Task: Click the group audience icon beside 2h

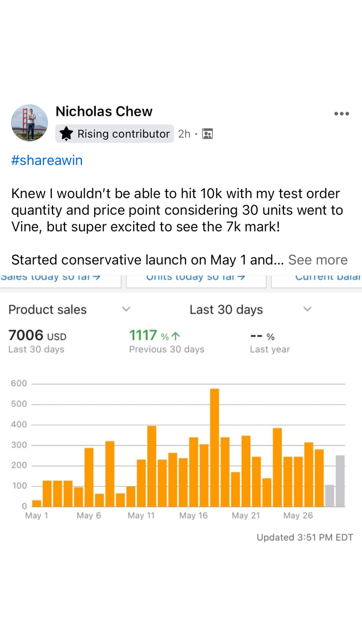Action: pos(207,134)
